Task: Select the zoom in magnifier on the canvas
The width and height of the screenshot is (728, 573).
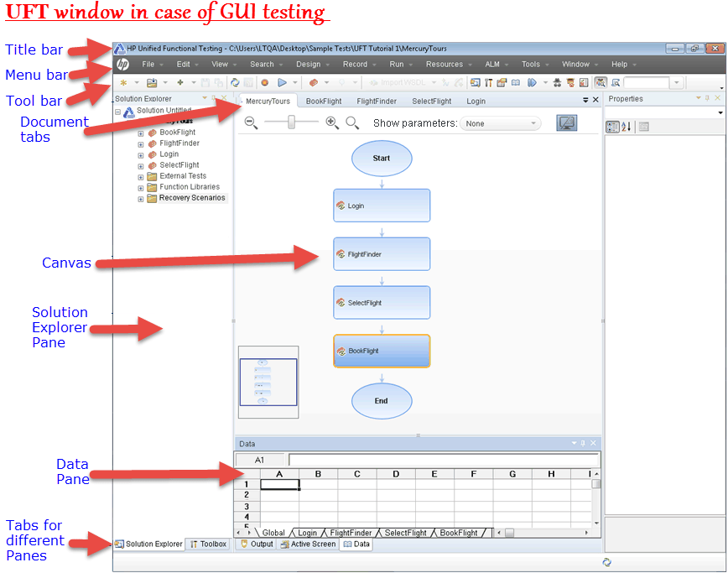Action: [x=332, y=122]
